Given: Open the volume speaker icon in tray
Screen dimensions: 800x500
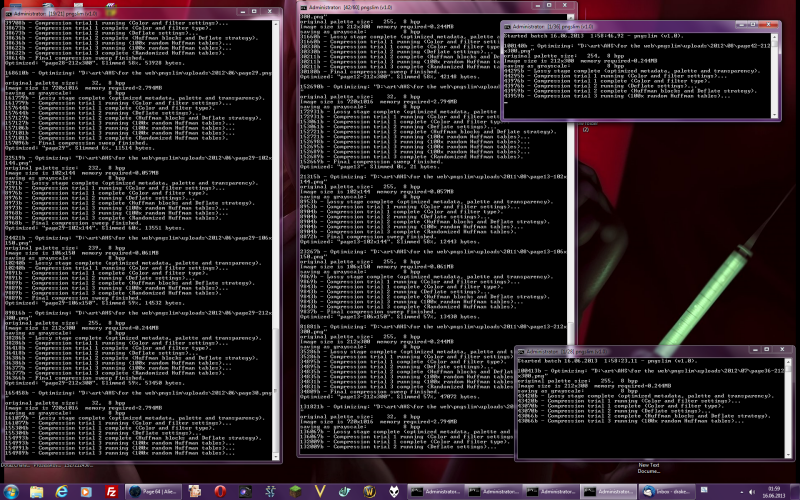Looking at the screenshot, I should (752, 492).
